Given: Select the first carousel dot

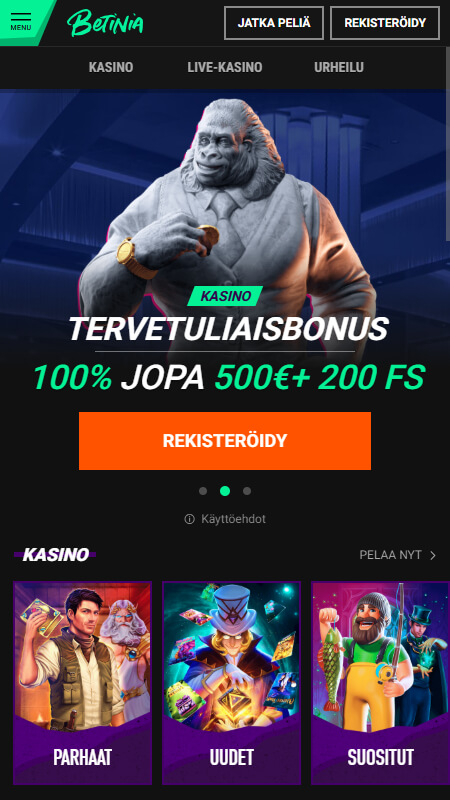Looking at the screenshot, I should [x=203, y=491].
